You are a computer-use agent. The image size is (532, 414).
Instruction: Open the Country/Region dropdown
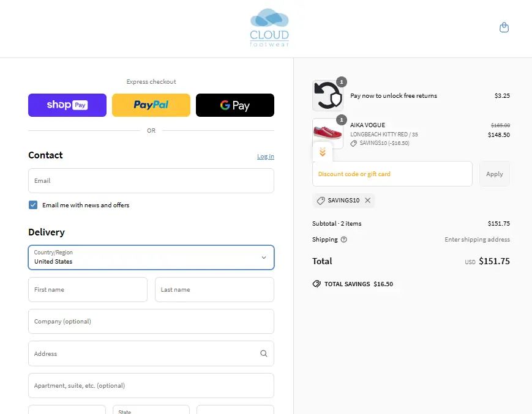pos(151,257)
